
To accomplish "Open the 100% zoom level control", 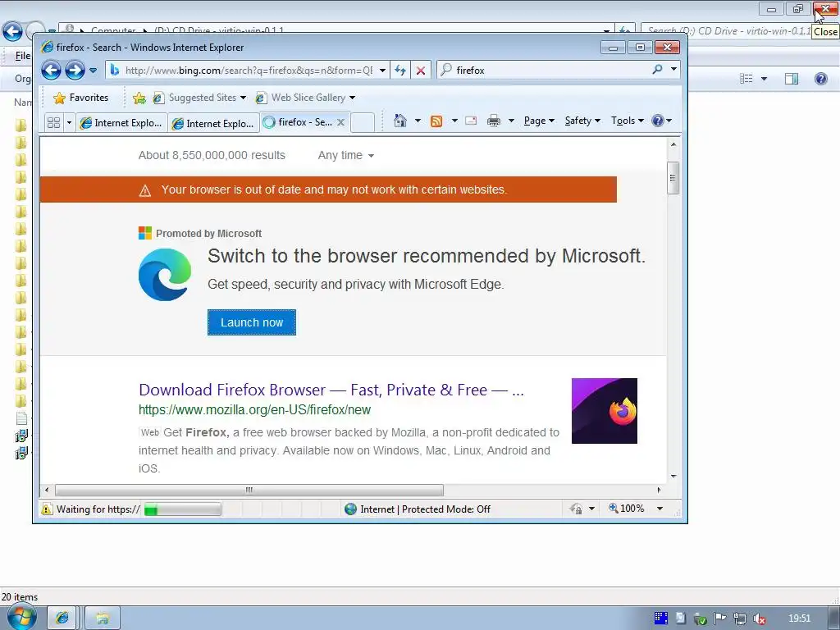I will [626, 509].
